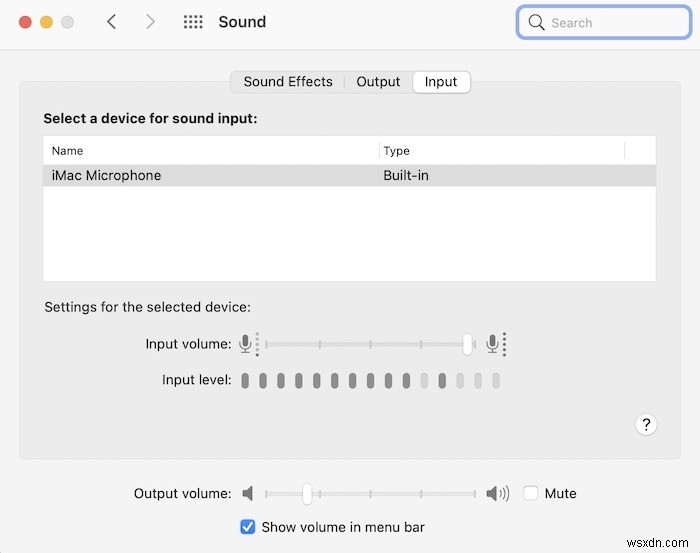Screen dimensions: 700x553
Task: Click the back navigation arrow
Action: (x=112, y=22)
